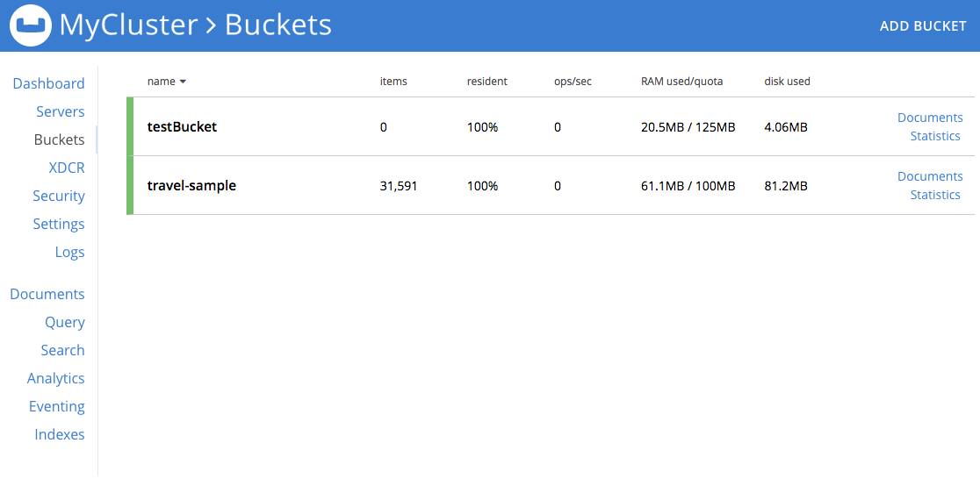Navigate to Security settings
The height and width of the screenshot is (486, 980).
[x=58, y=196]
